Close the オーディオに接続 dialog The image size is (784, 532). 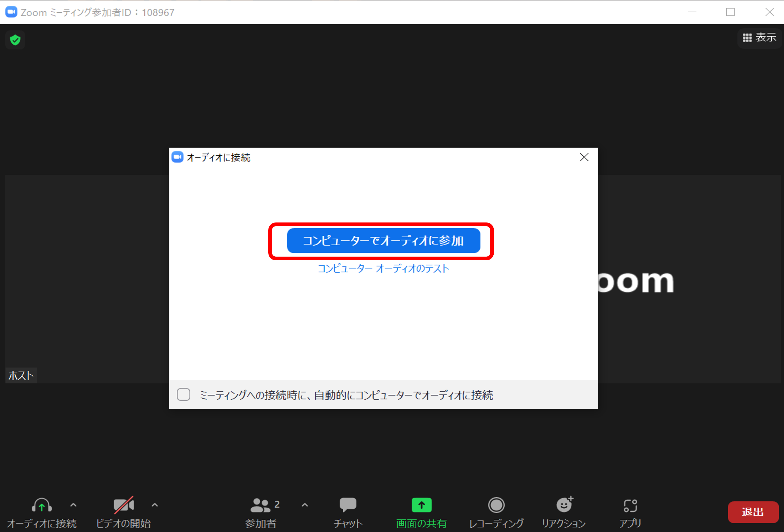(x=584, y=157)
